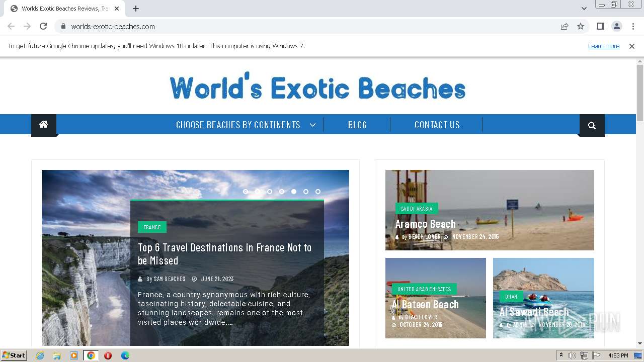Open the Action Center flag icon
The height and width of the screenshot is (362, 644).
pos(596,355)
